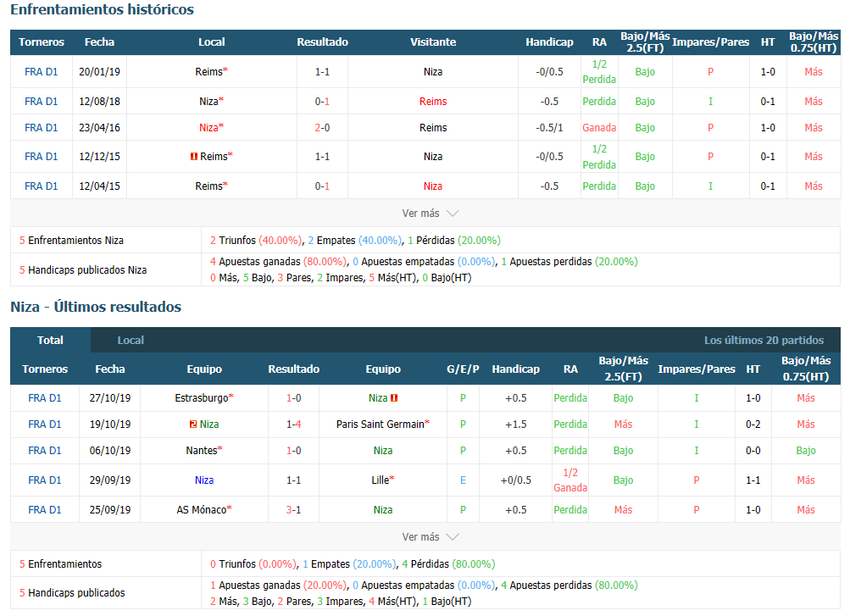Click the 1-1 result of Niza vs Lille

click(294, 480)
